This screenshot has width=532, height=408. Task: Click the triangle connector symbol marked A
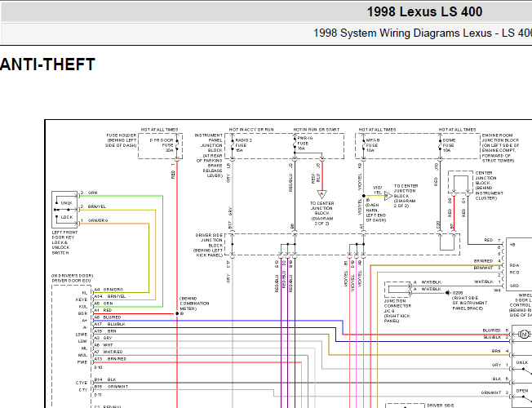(322, 194)
